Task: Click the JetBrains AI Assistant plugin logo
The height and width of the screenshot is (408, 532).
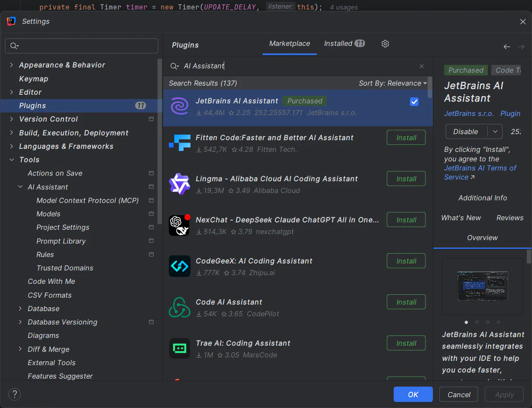Action: click(x=179, y=106)
